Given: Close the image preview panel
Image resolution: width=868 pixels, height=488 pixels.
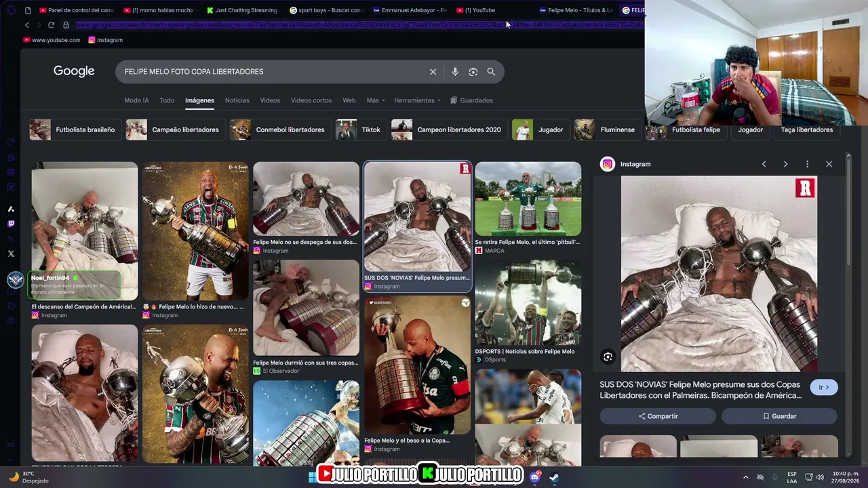Looking at the screenshot, I should point(829,164).
